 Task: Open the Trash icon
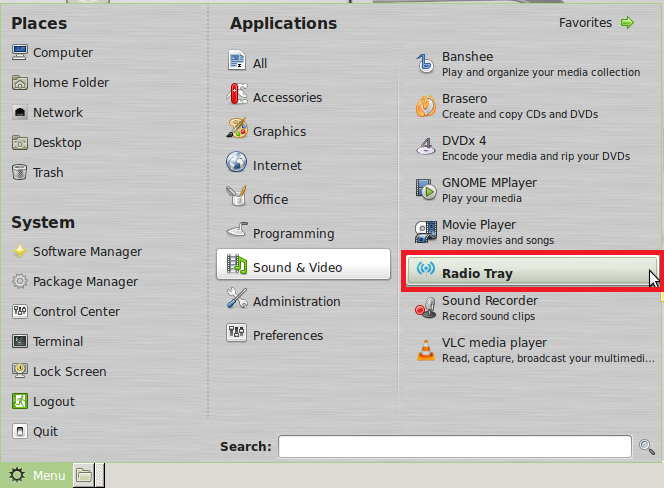pyautogui.click(x=19, y=172)
